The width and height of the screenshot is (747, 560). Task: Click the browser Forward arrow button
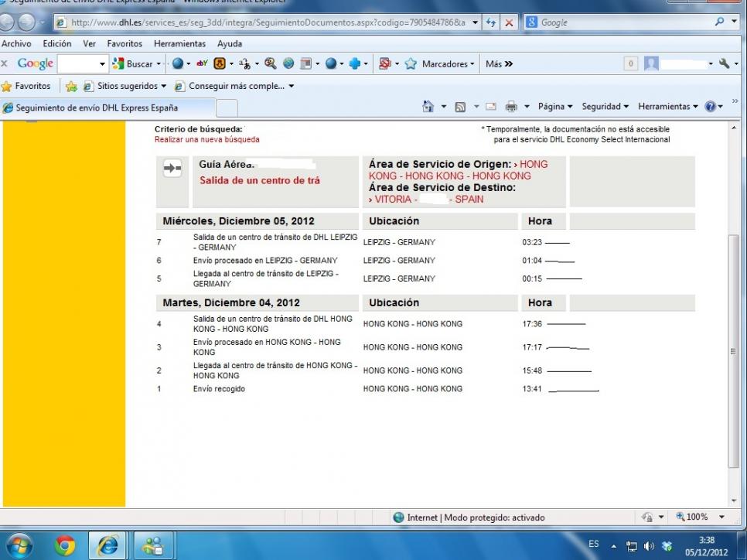pos(26,22)
